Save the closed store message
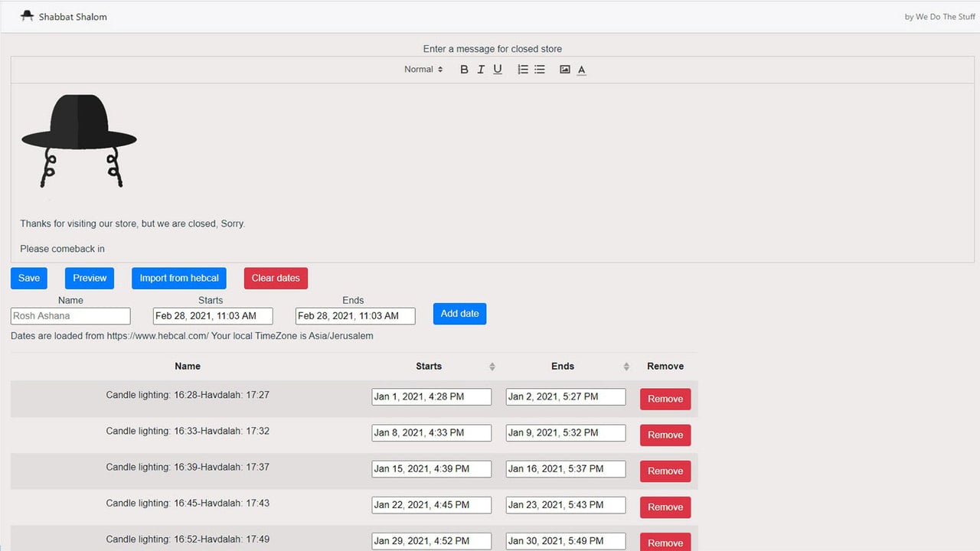 tap(29, 278)
